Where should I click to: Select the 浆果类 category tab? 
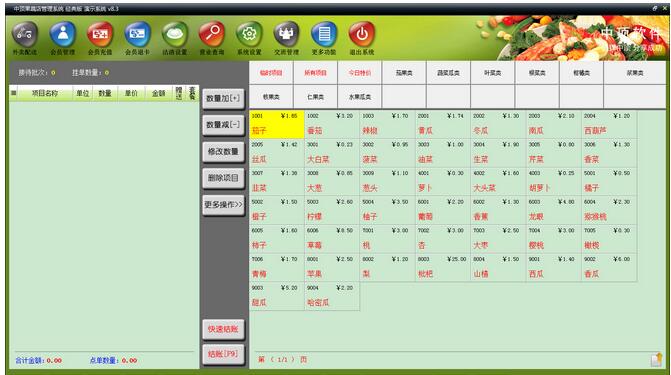click(x=635, y=73)
